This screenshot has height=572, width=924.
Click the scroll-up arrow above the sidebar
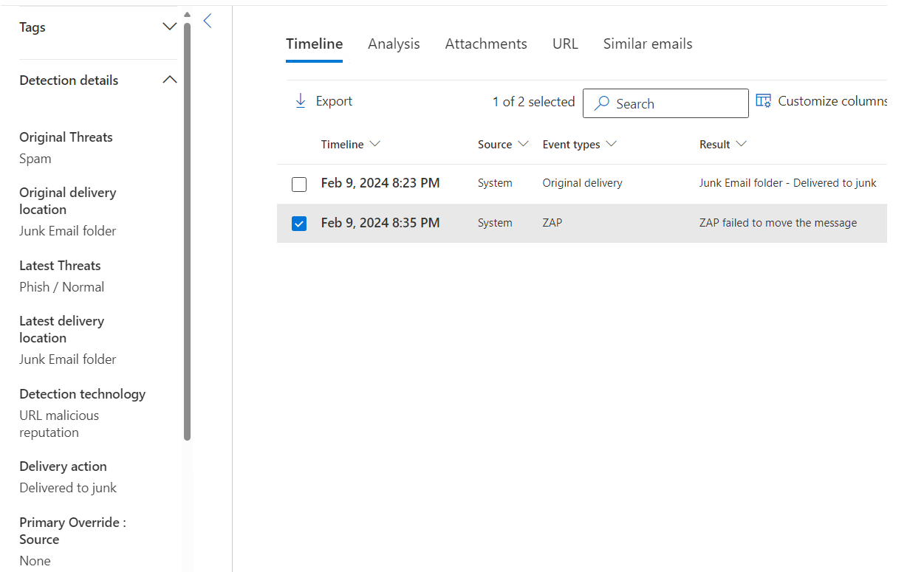[x=187, y=13]
